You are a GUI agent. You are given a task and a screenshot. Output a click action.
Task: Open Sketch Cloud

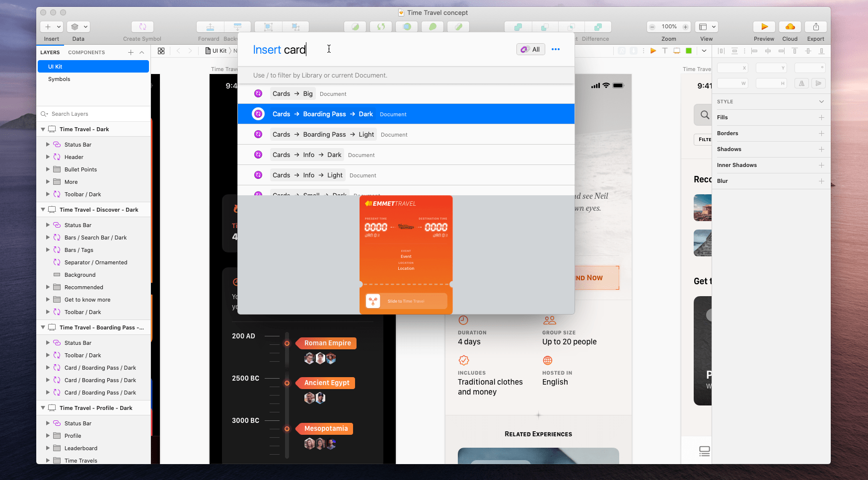coord(790,27)
